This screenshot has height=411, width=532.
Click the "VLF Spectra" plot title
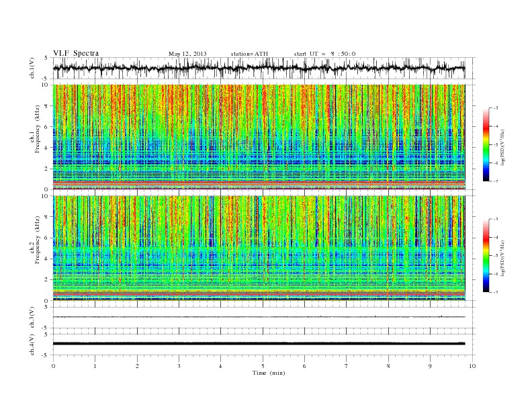pyautogui.click(x=76, y=53)
